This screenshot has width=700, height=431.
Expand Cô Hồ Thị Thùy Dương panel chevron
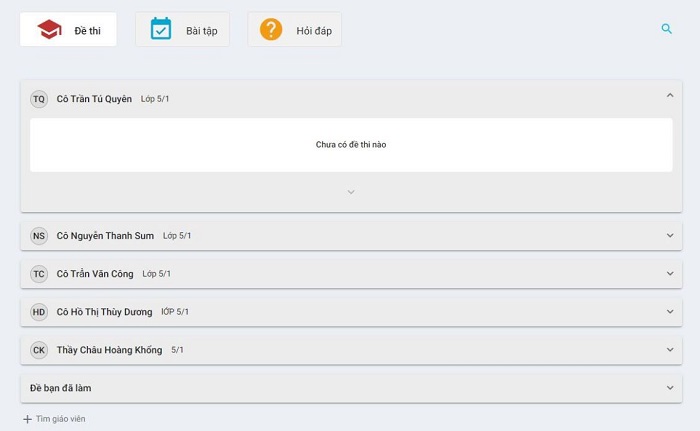(x=670, y=312)
